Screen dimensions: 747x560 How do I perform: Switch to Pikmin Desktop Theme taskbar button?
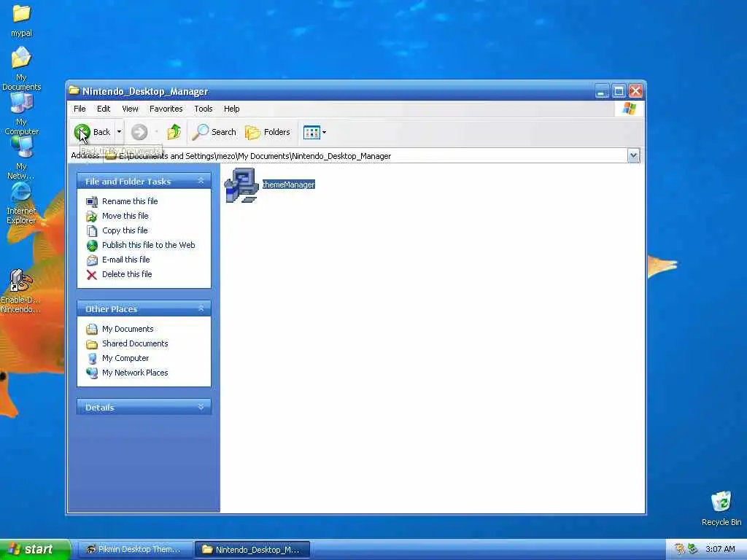134,549
